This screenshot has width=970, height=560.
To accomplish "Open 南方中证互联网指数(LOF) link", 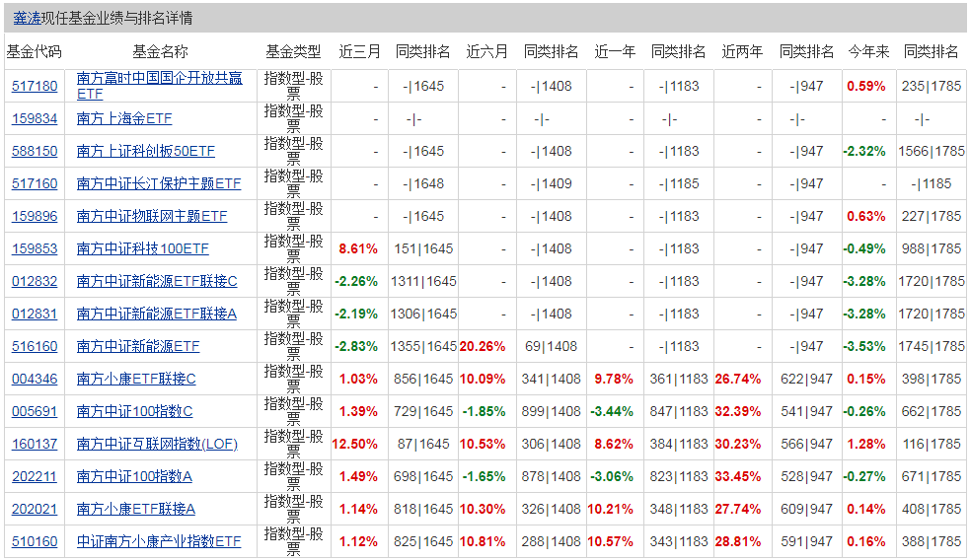I will [x=156, y=444].
